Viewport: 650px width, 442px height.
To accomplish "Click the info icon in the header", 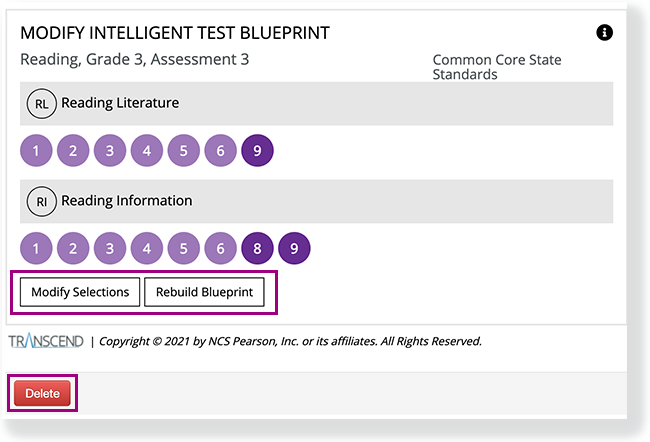I will click(x=604, y=33).
